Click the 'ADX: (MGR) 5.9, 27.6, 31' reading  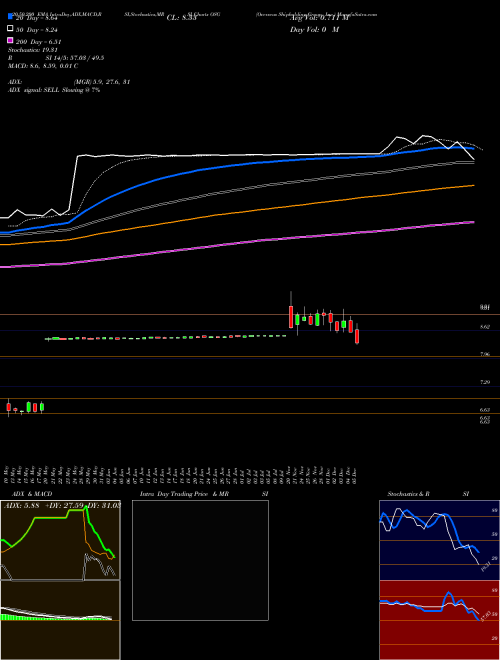point(69,82)
